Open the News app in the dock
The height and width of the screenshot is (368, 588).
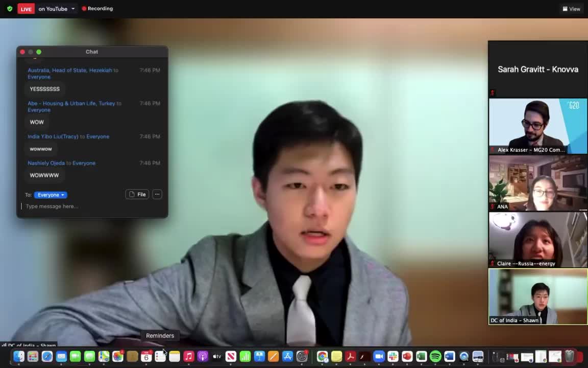point(231,356)
